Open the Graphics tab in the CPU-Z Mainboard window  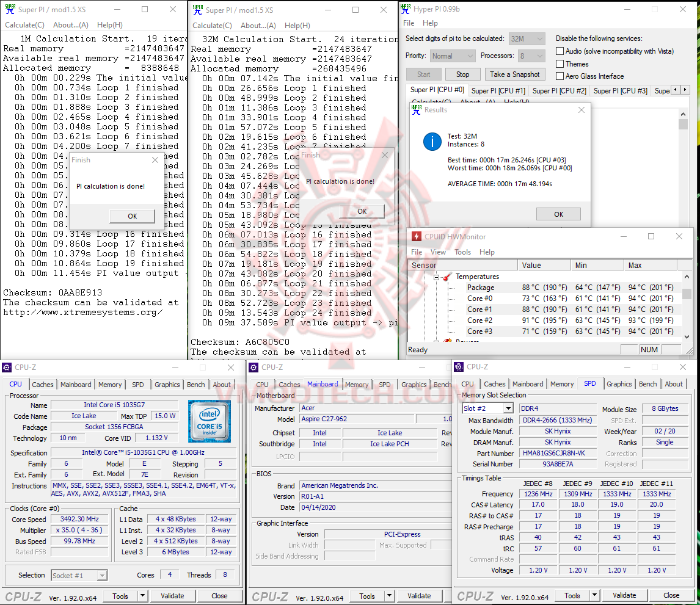click(414, 385)
